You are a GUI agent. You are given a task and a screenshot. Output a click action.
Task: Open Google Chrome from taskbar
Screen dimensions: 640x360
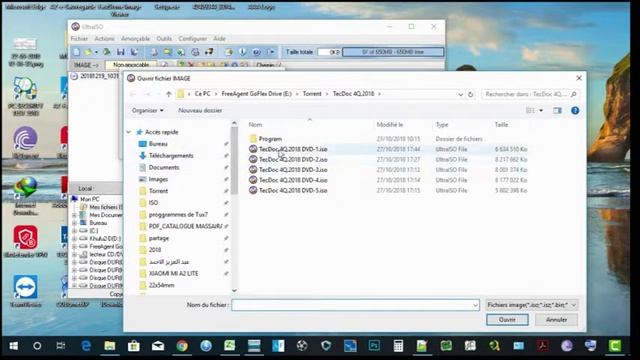pos(182,346)
